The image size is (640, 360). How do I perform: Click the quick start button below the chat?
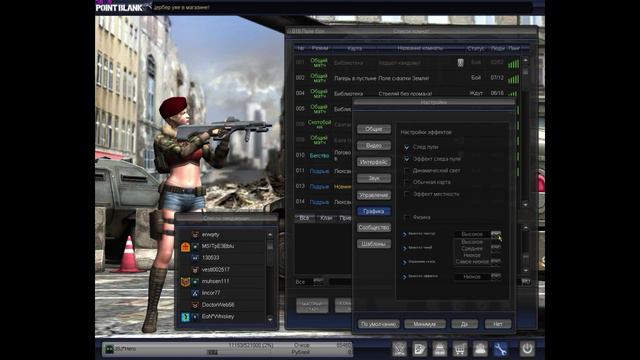(x=312, y=305)
